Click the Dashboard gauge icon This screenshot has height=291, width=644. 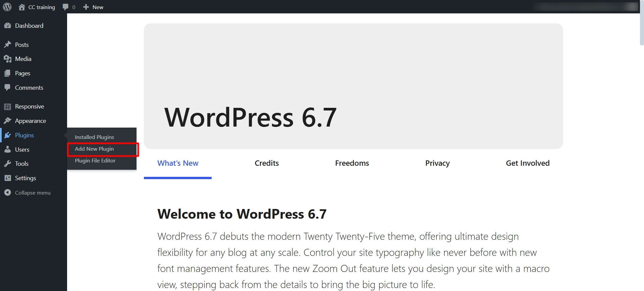pos(7,26)
